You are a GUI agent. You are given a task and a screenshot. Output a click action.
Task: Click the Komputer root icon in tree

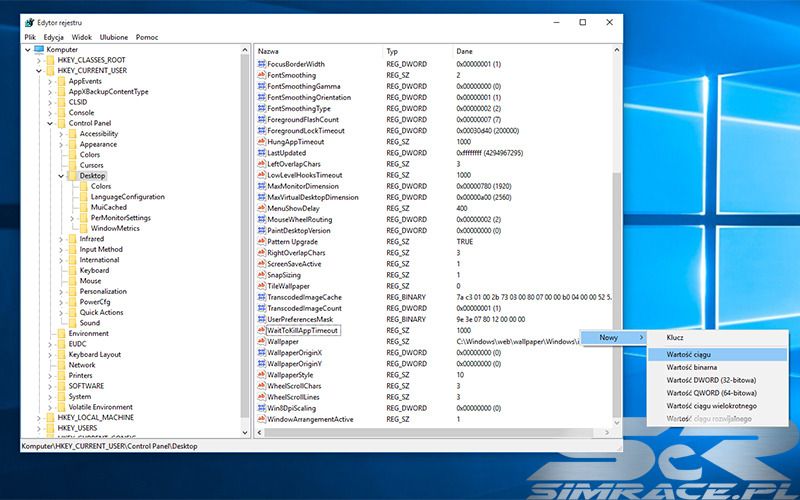coord(37,49)
